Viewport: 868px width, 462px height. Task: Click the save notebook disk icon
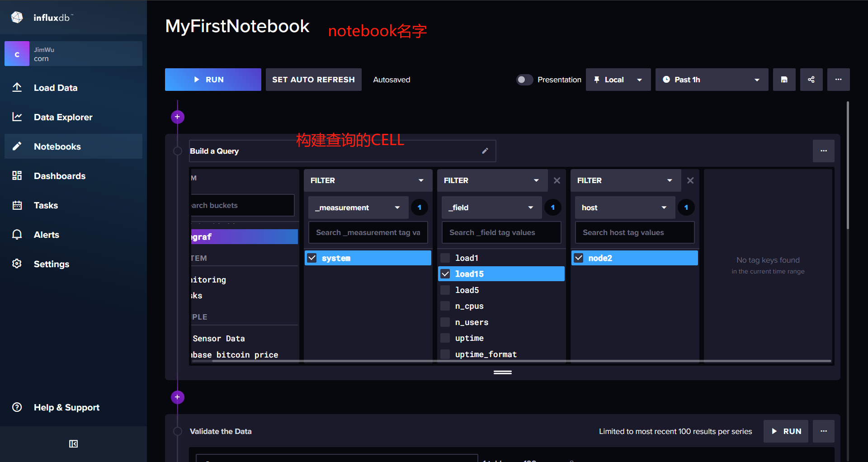(784, 80)
